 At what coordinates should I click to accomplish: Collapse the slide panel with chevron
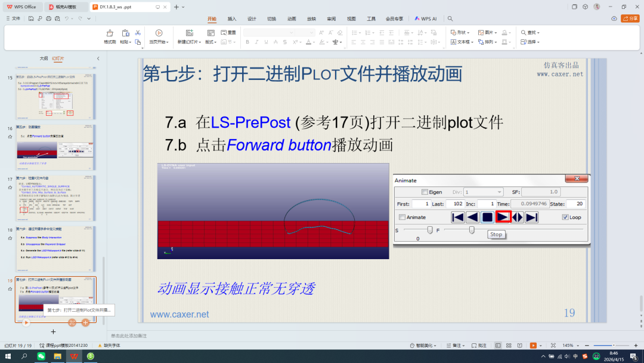pos(98,59)
